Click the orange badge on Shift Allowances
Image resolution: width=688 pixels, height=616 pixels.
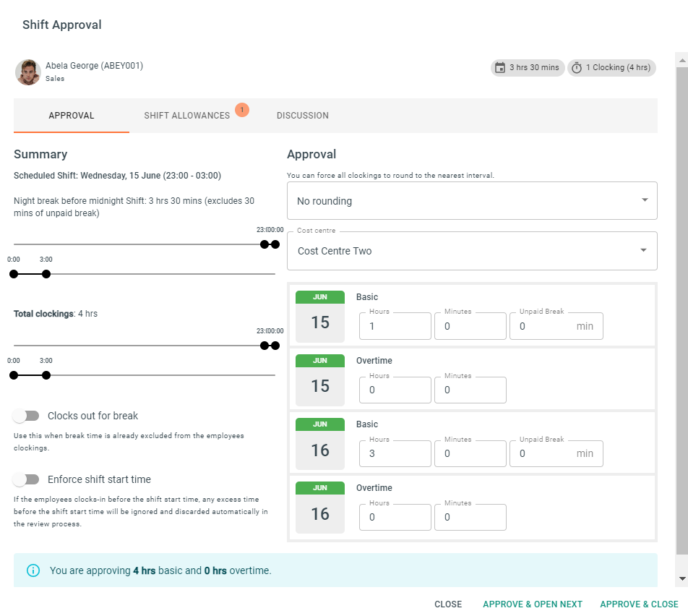(242, 110)
